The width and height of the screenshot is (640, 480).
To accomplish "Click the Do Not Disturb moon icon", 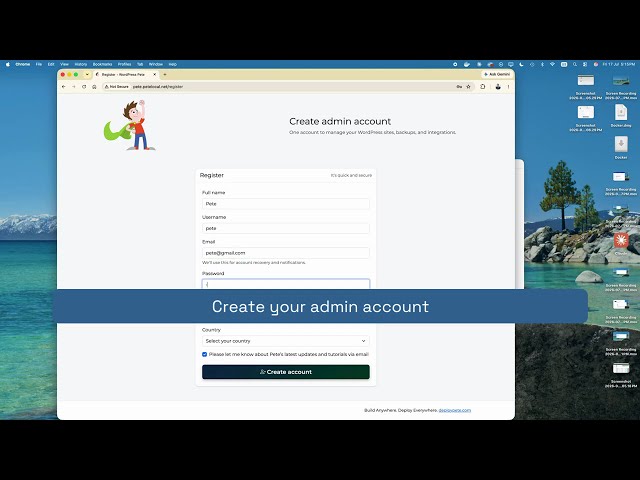I will click(522, 64).
